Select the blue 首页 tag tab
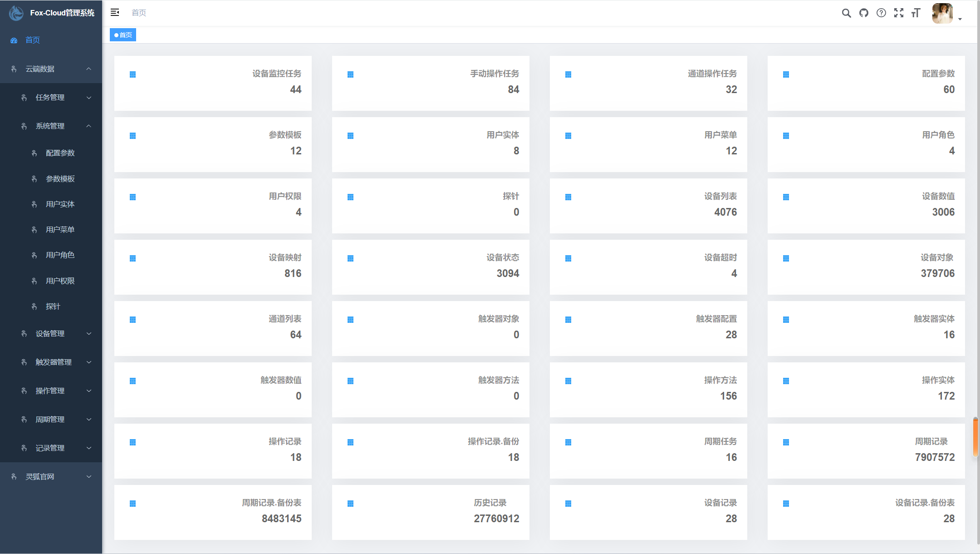Screen dimensions: 980x554 click(123, 35)
